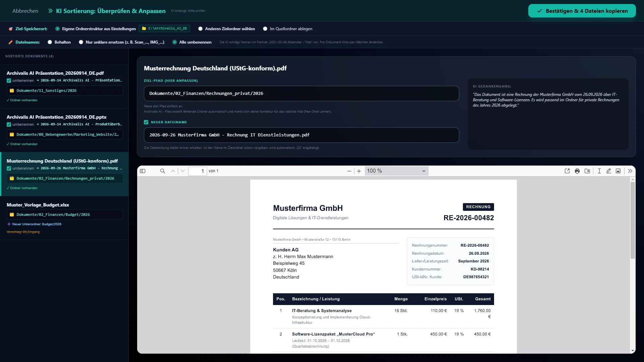The width and height of the screenshot is (644, 362).
Task: Toggle umbenennen checkbox for Präsentation_20260914_DE.pdf
Action: click(9, 80)
